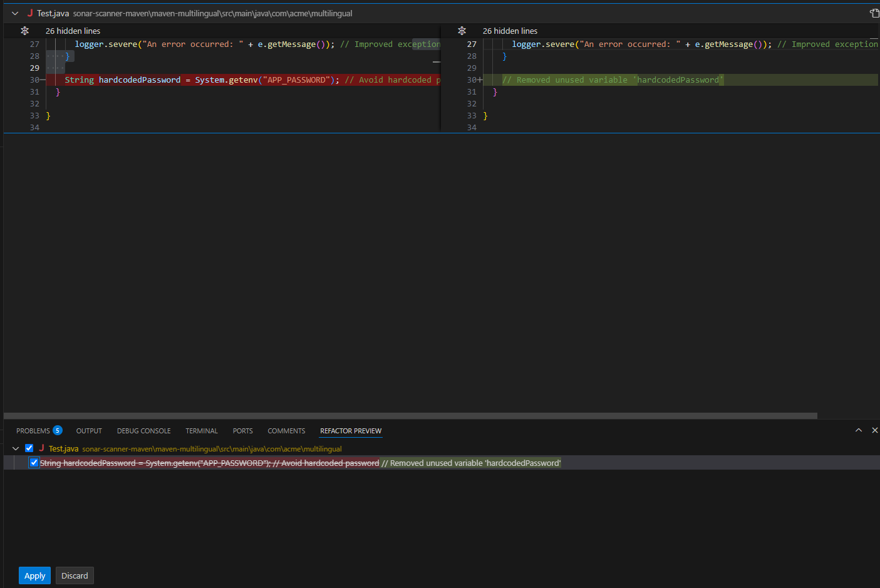880x588 pixels.
Task: Uncheck the Test.java file checkbox
Action: tap(29, 448)
